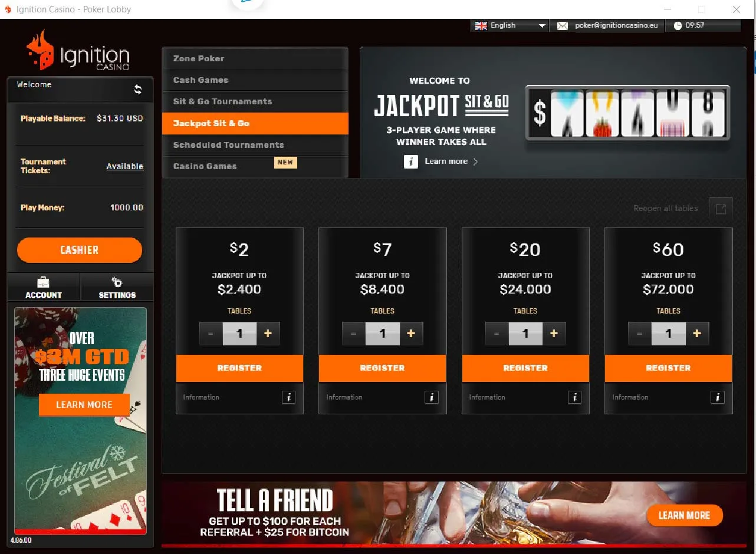Open info icon for the $7 game
Screen dimensions: 756x554
point(432,397)
